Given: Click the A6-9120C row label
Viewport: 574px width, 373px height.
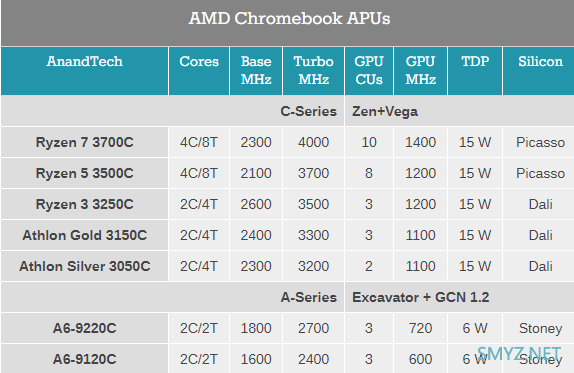Looking at the screenshot, I should click(85, 359).
